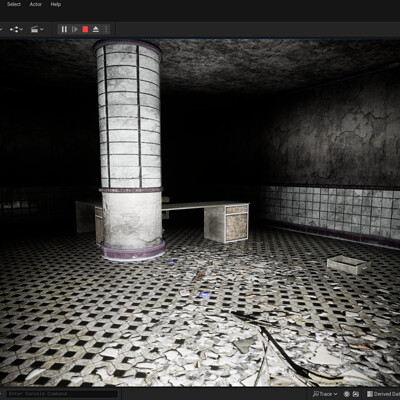
Task: Click the Trace icon in status bar
Action: click(x=316, y=394)
